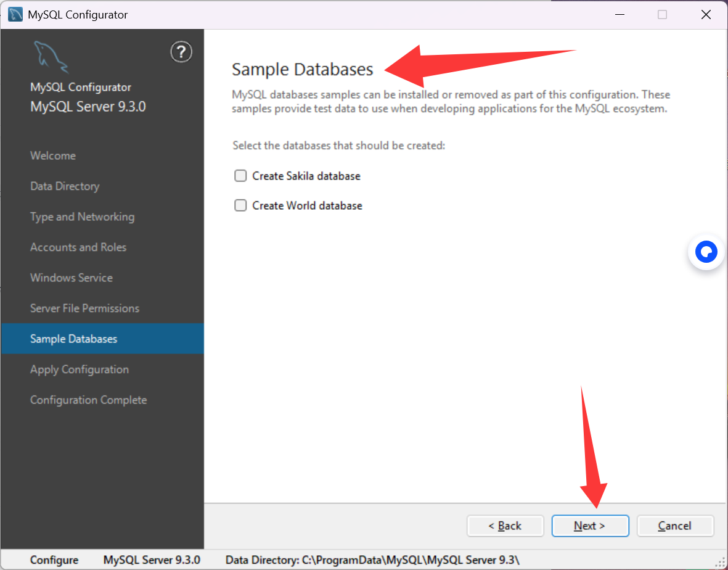The height and width of the screenshot is (570, 728).
Task: Click 'MySQL Server 9.3.0' sidebar heading
Action: (88, 107)
